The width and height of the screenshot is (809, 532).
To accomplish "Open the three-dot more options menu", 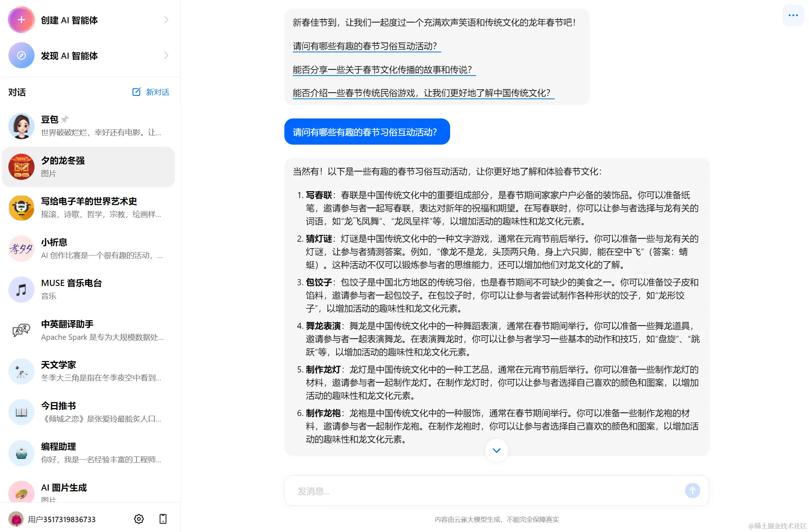I will (793, 15).
